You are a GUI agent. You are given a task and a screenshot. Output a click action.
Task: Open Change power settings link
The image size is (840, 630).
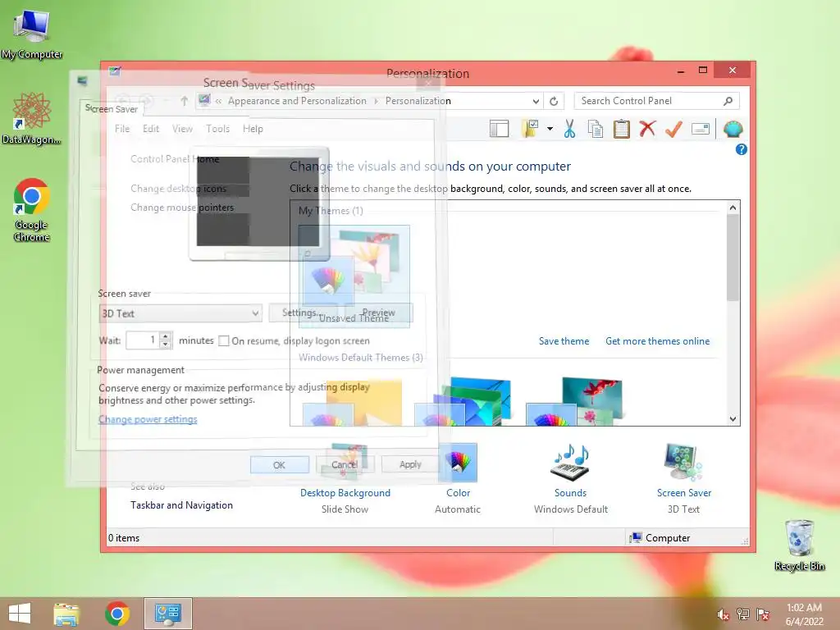click(x=148, y=419)
